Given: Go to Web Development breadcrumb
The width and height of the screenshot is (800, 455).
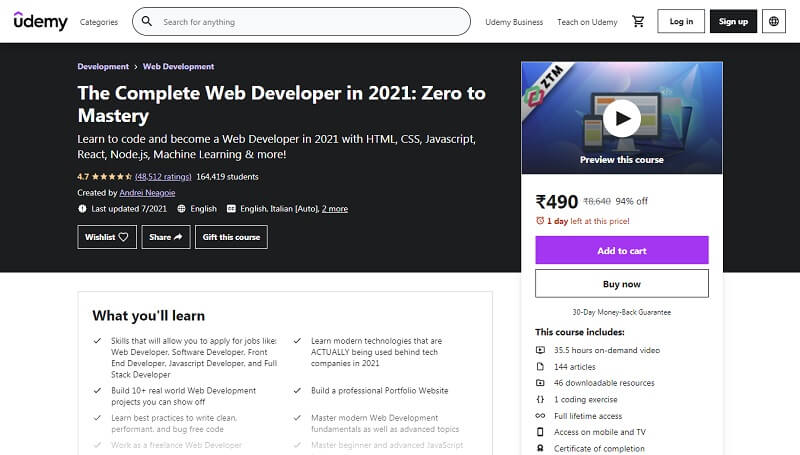Looking at the screenshot, I should (x=178, y=66).
